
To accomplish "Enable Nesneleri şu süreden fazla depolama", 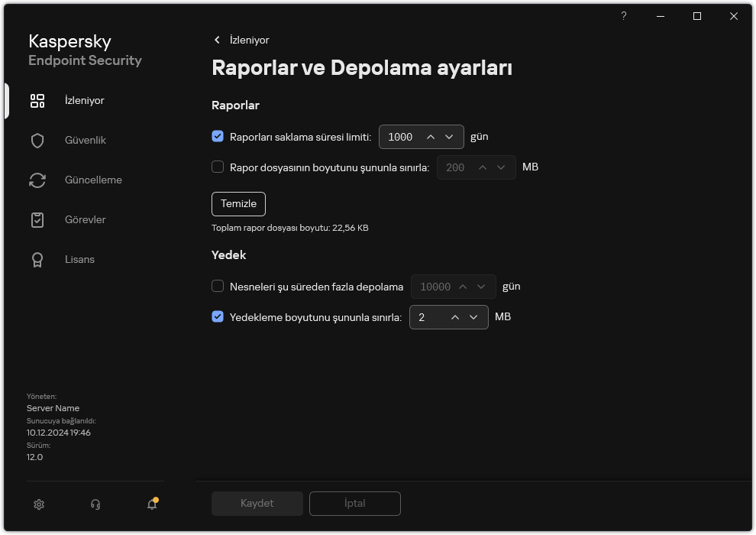I will [x=218, y=286].
